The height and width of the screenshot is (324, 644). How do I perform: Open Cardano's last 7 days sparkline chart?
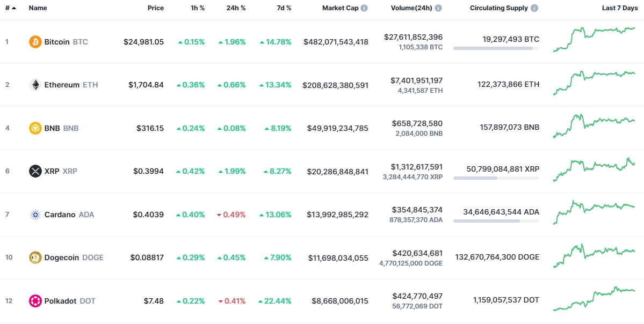(594, 212)
